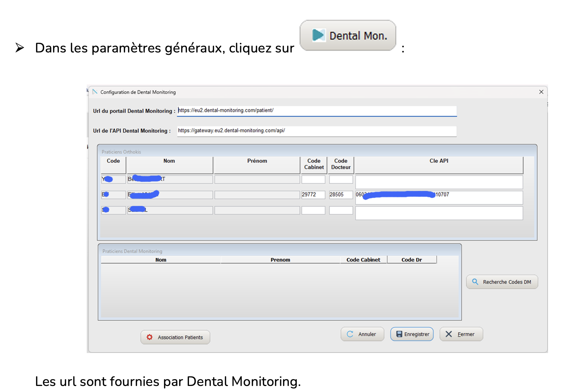The width and height of the screenshot is (579, 392).
Task: Select the Code column header in Praticiens Orthokis
Action: coord(113,165)
